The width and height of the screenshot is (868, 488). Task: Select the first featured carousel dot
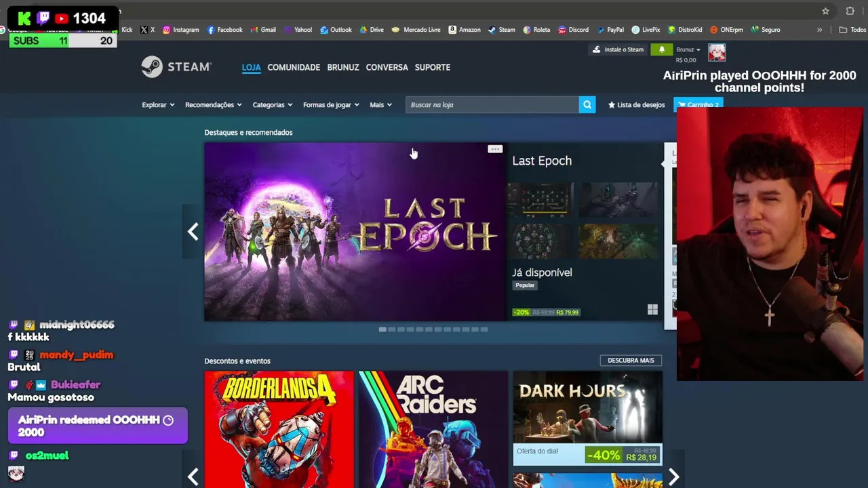pyautogui.click(x=382, y=329)
